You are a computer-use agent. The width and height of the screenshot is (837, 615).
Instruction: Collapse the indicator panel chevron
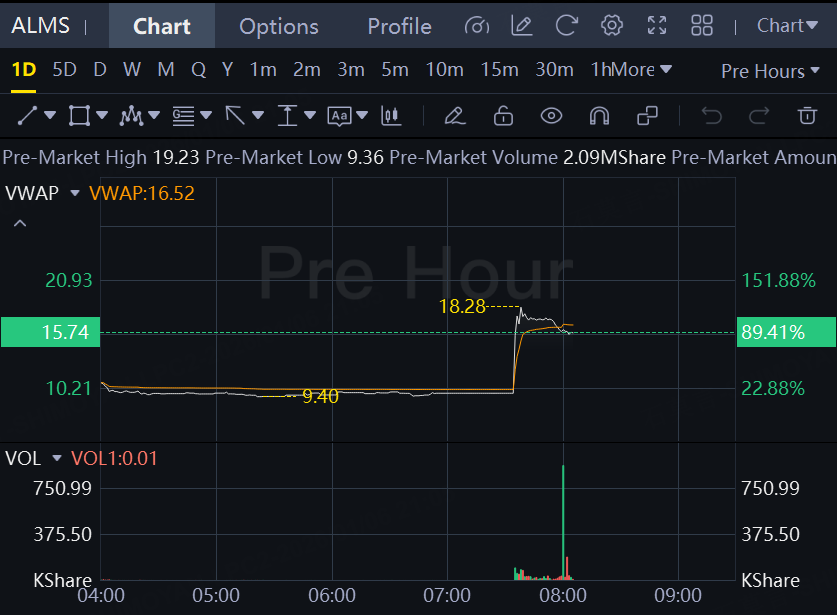20,223
